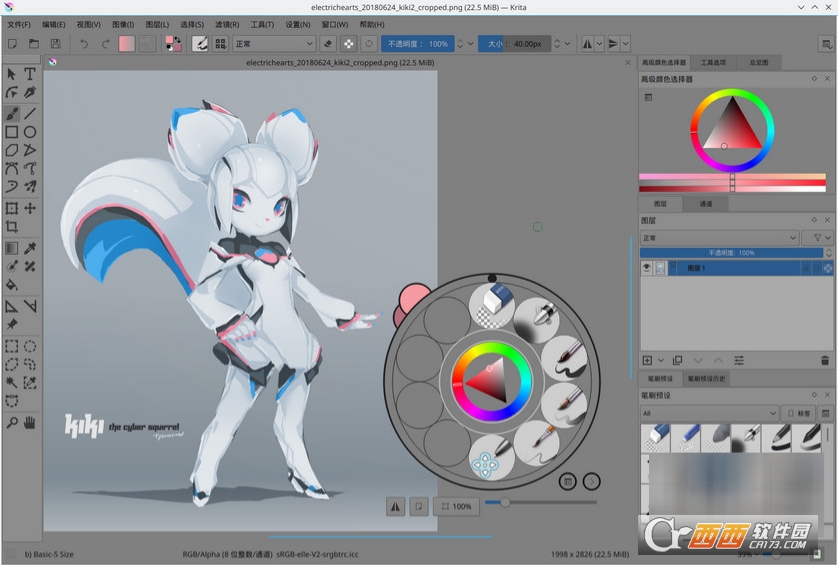The width and height of the screenshot is (838, 565).
Task: Open the top toolbar blend mode 正常 dropdown
Action: (x=274, y=44)
